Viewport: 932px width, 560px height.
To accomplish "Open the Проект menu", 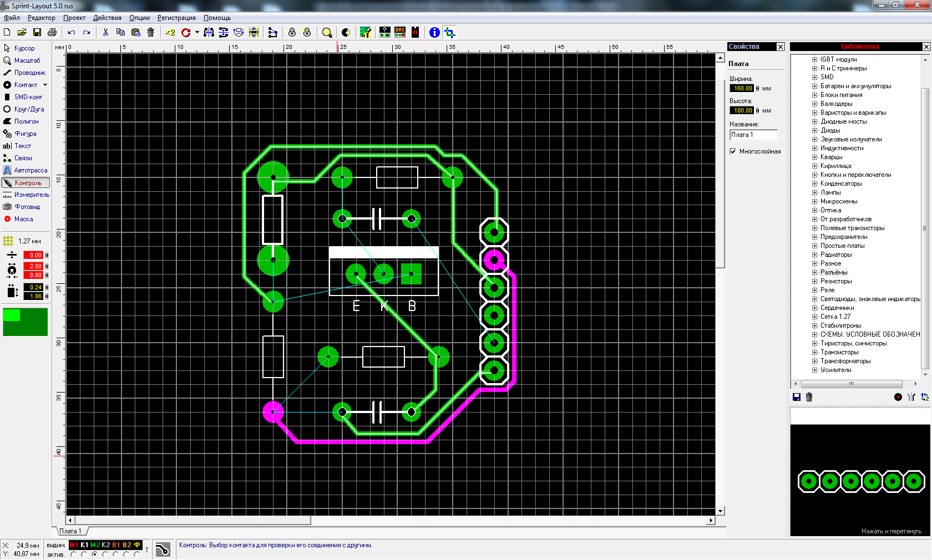I will (x=74, y=18).
